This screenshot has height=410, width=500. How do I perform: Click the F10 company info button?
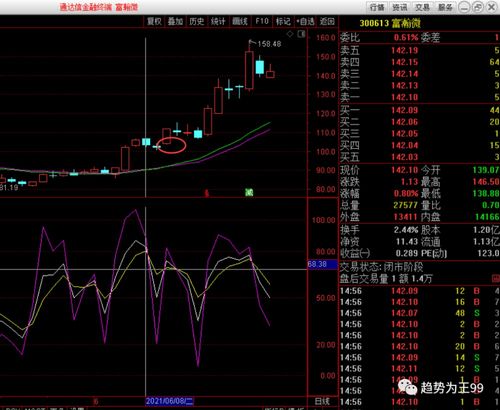pyautogui.click(x=262, y=21)
